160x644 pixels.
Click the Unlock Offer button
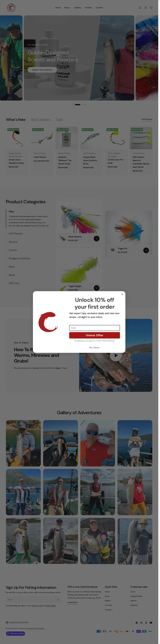click(94, 335)
